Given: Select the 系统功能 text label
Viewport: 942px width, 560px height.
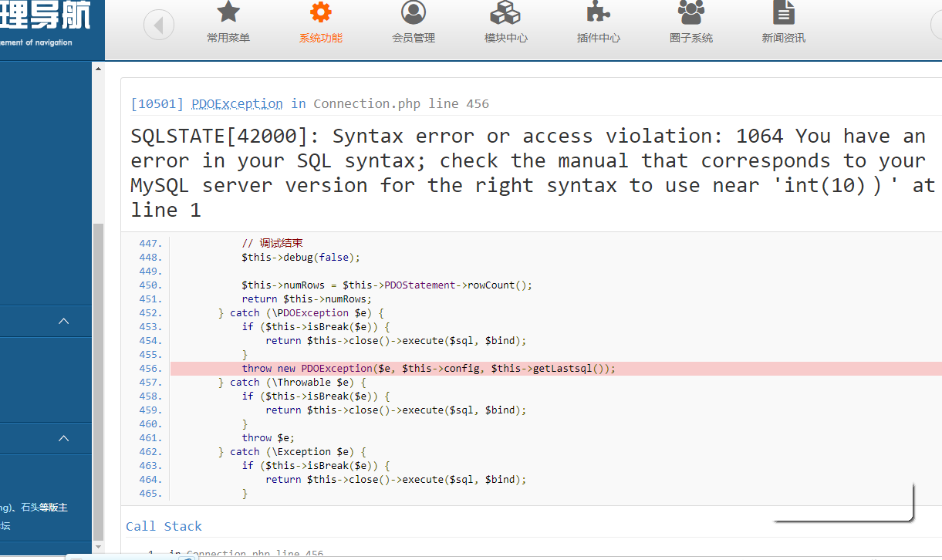Looking at the screenshot, I should tap(321, 38).
